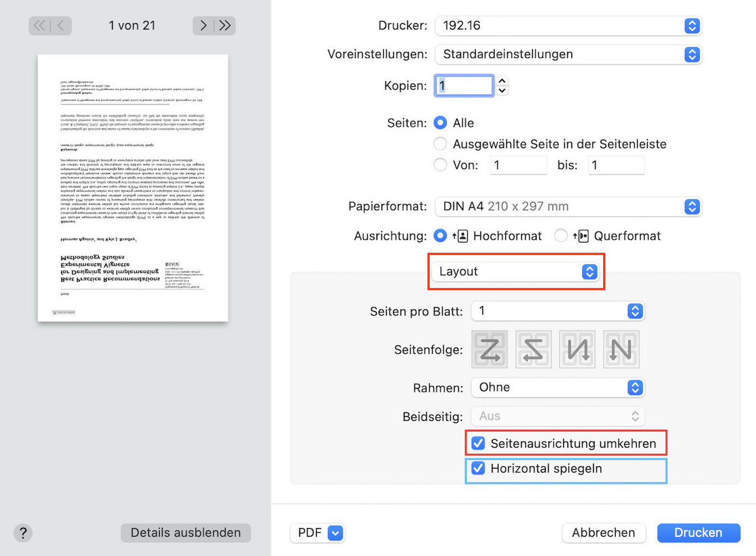
Task: Click Details ausblenden
Action: (x=185, y=533)
